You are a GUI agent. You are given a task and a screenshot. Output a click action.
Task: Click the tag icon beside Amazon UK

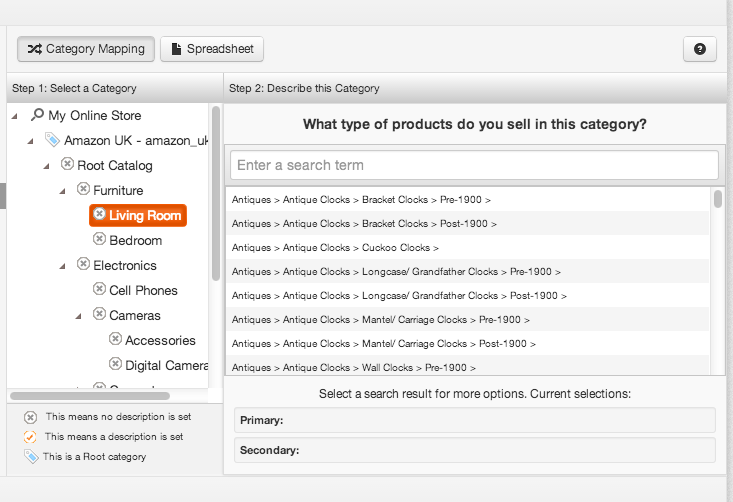click(x=52, y=139)
